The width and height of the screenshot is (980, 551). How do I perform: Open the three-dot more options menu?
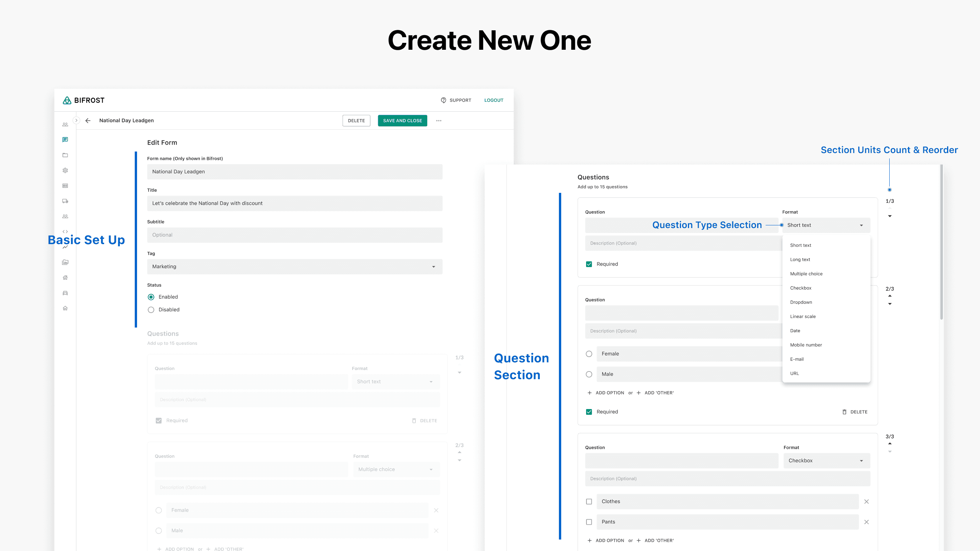click(x=439, y=121)
